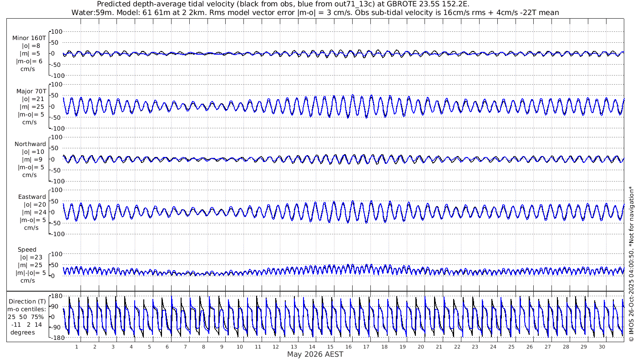Viewport: 637px width, 364px height.
Task: Click day '1' on the date axis
Action: pyautogui.click(x=76, y=347)
